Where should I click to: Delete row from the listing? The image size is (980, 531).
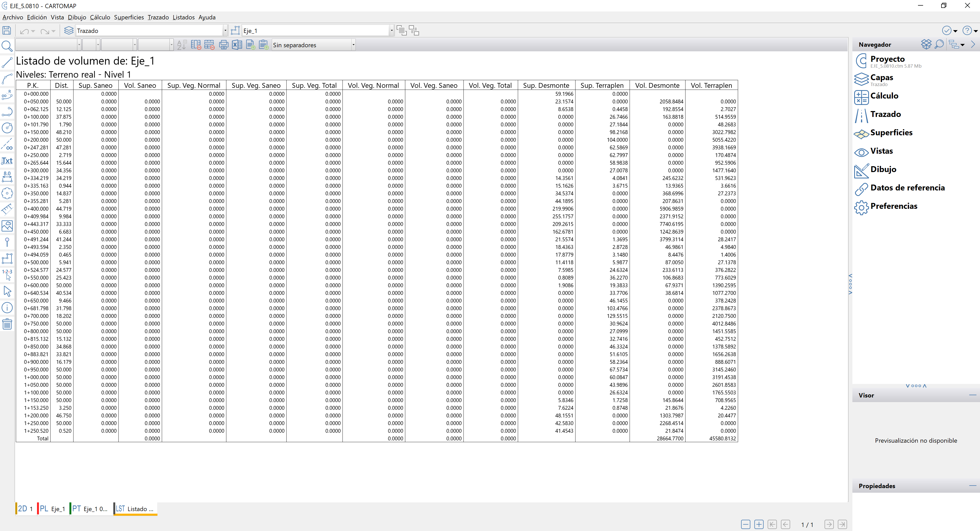(x=210, y=45)
